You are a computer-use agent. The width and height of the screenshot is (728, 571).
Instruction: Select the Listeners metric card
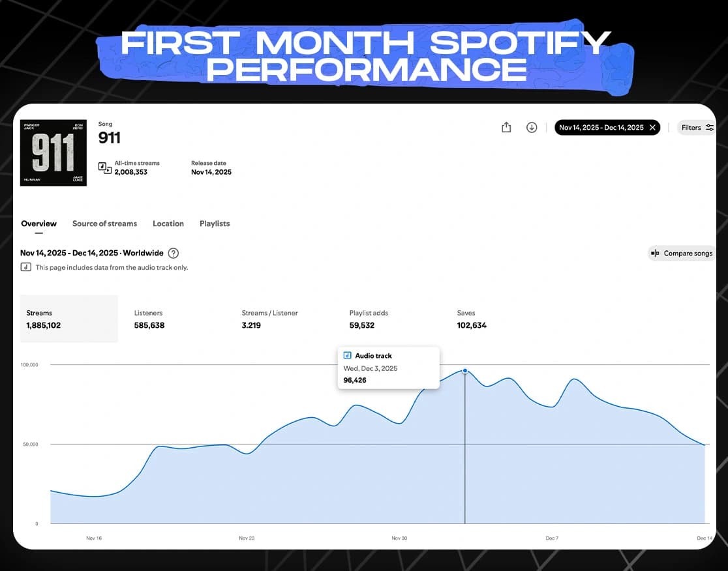(x=149, y=319)
